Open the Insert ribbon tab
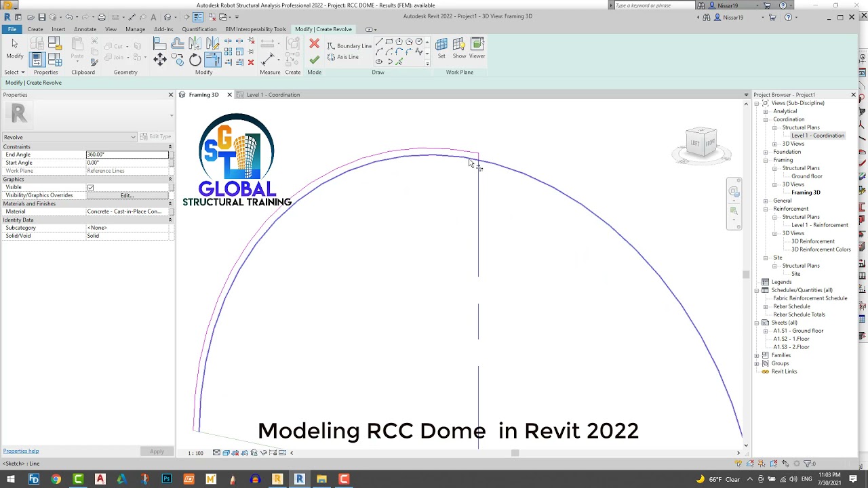Screen dimensions: 868x488 (58, 29)
